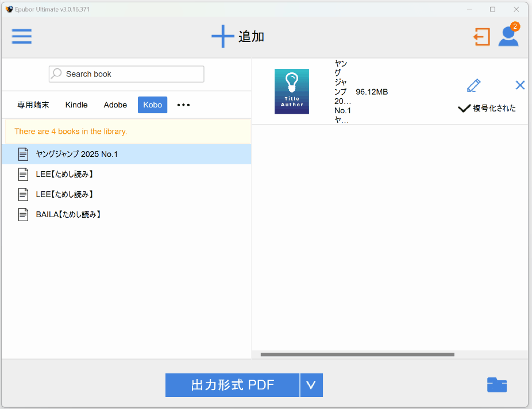Remove the book with X icon
This screenshot has width=532, height=409.
tap(520, 85)
